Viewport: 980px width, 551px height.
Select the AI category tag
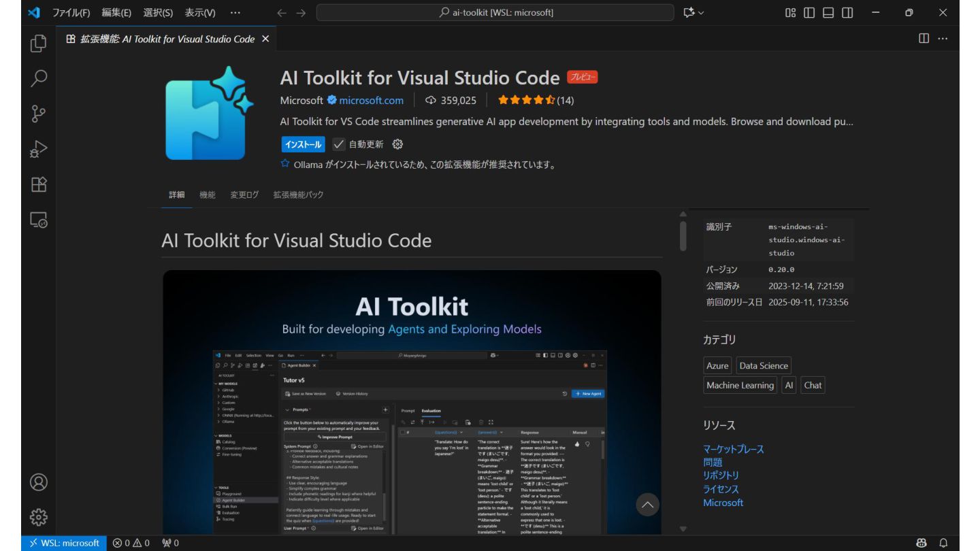tap(789, 385)
